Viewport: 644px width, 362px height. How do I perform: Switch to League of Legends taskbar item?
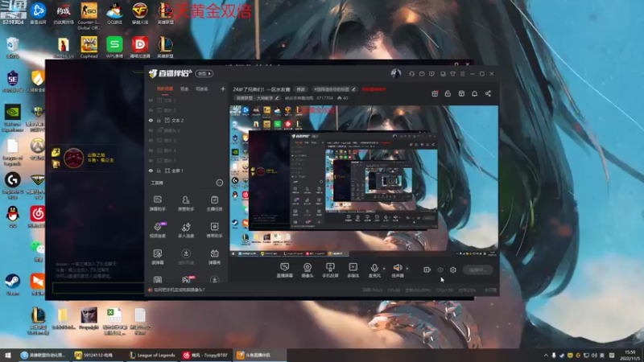(x=152, y=355)
